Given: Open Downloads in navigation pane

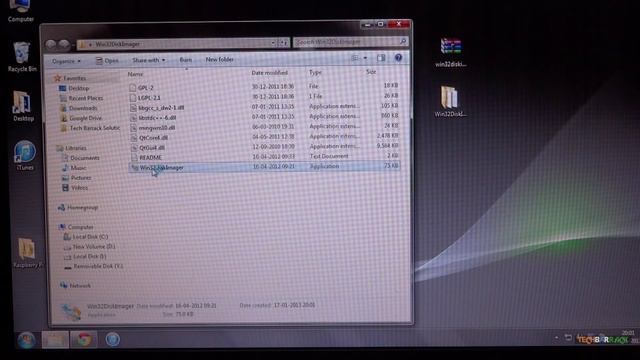Looking at the screenshot, I should coord(79,108).
